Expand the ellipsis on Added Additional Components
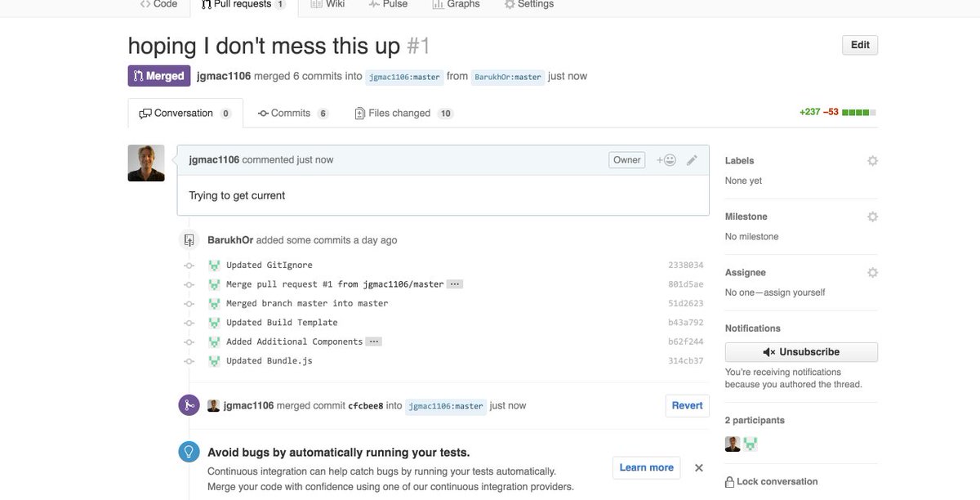The image size is (980, 500). tap(374, 342)
